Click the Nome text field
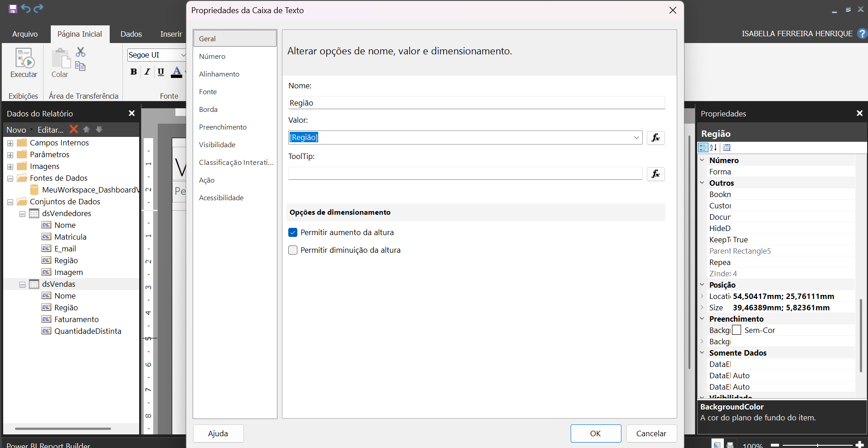Image resolution: width=868 pixels, height=448 pixels. coord(476,103)
